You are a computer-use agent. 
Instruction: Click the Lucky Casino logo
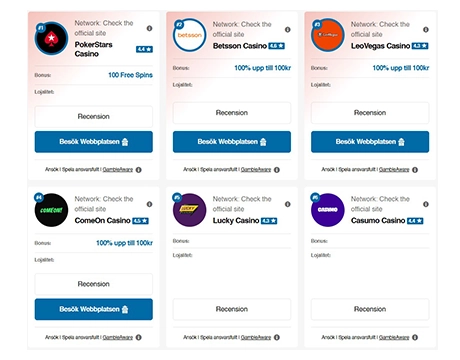pyautogui.click(x=189, y=210)
